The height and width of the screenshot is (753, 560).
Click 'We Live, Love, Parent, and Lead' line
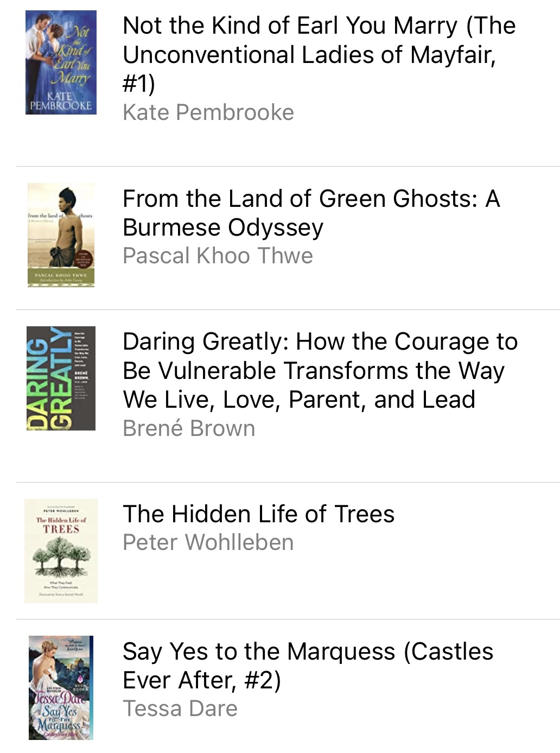(x=299, y=400)
